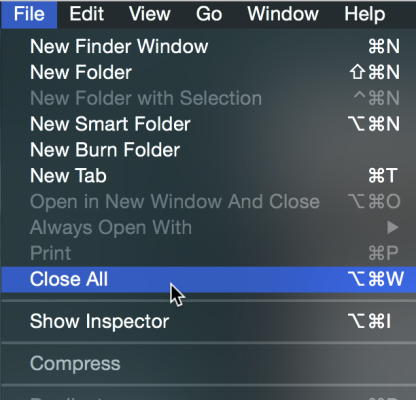Select the Print menu item
This screenshot has height=400, width=416.
208,253
